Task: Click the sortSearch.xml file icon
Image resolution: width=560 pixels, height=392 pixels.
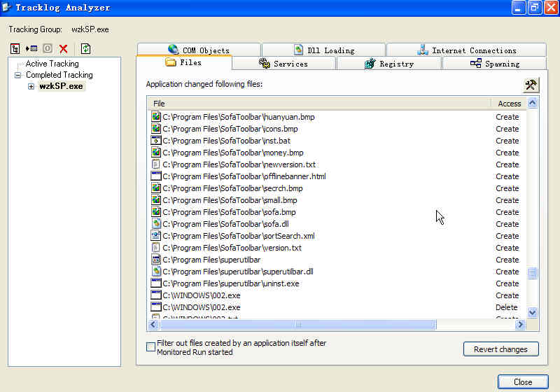Action: (156, 236)
